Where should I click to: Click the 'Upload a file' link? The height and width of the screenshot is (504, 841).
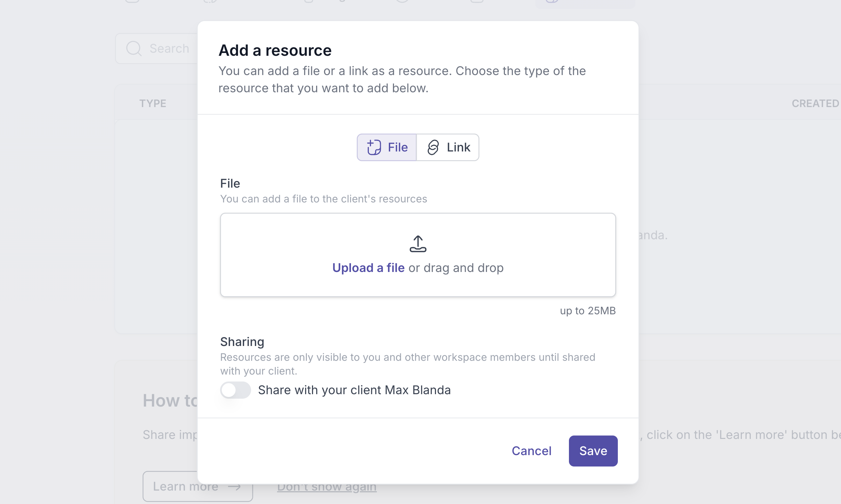pyautogui.click(x=368, y=268)
